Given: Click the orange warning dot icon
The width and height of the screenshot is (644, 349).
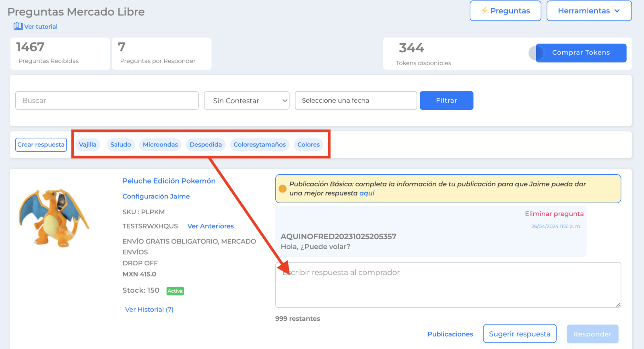Looking at the screenshot, I should [283, 189].
